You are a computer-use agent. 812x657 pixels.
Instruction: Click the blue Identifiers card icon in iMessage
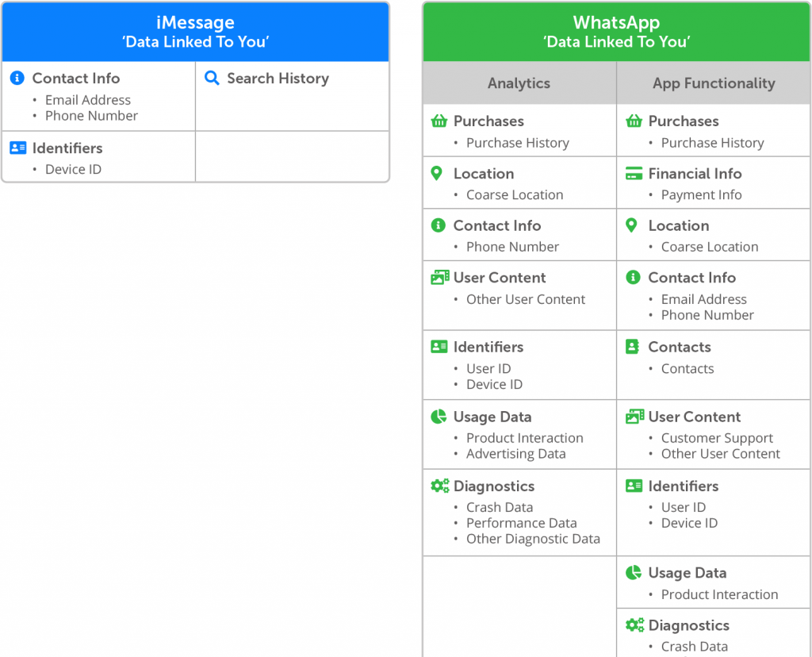(x=18, y=148)
